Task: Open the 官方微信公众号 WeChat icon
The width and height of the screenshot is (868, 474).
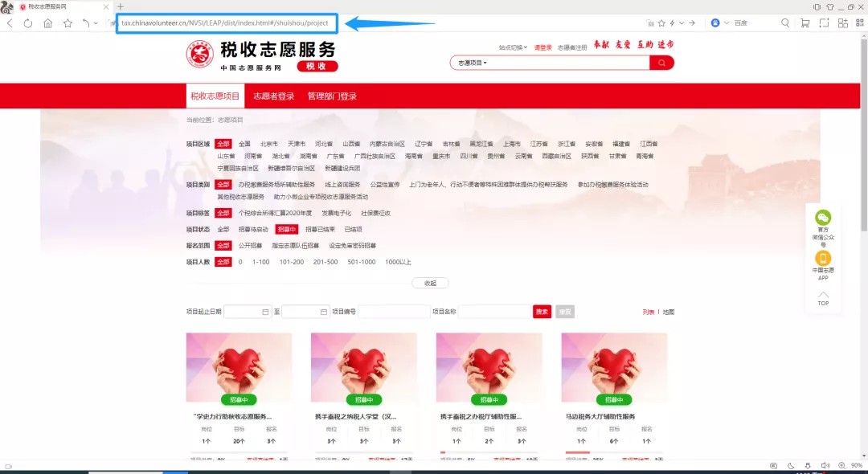Action: (x=823, y=217)
